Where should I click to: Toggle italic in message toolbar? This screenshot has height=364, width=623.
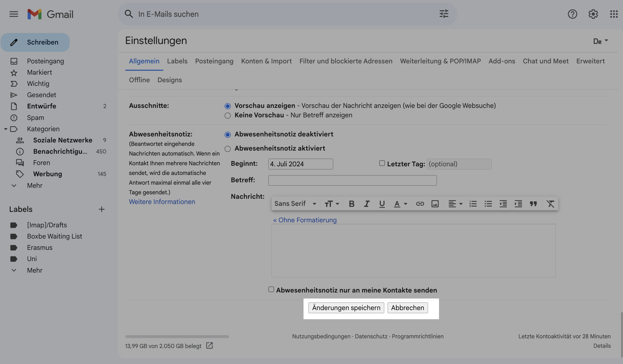click(x=367, y=203)
